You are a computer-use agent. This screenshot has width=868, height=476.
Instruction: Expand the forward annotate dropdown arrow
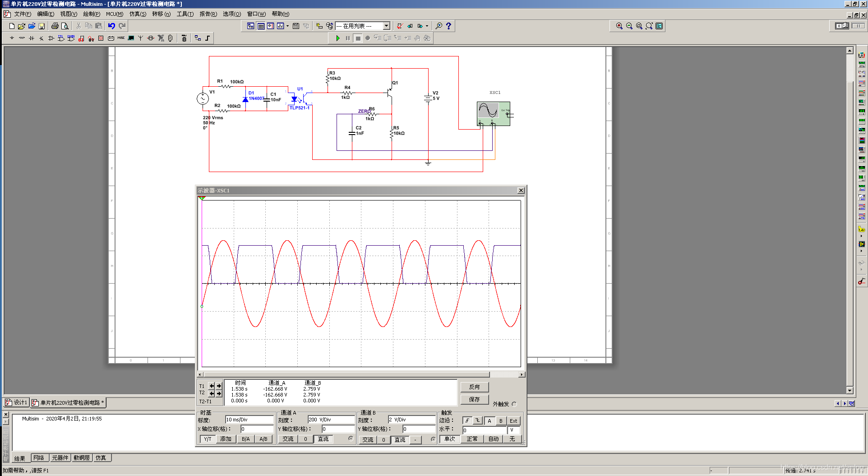coord(427,26)
